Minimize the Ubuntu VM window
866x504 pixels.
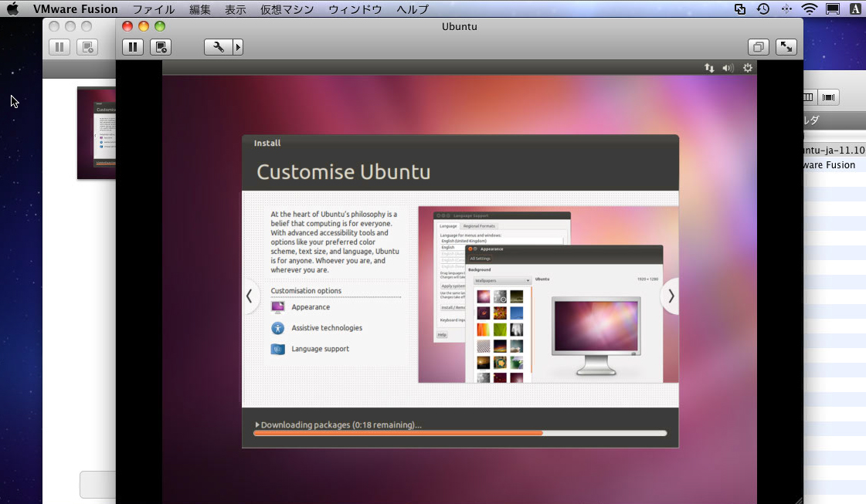(x=144, y=26)
